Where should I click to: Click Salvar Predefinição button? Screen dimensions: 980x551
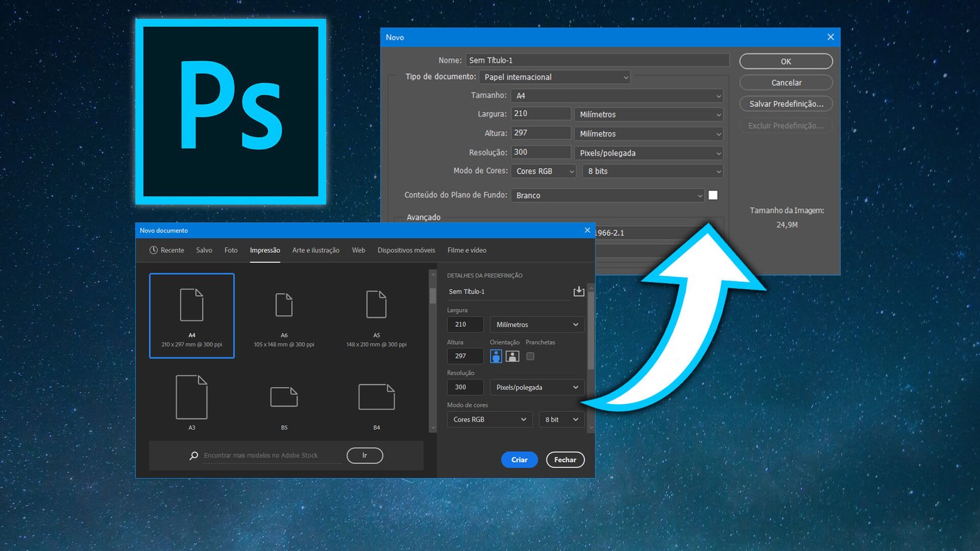[786, 103]
